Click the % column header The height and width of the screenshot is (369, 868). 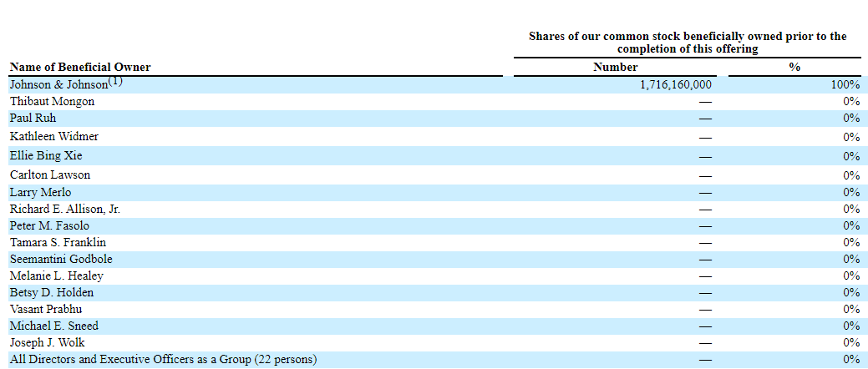click(794, 67)
